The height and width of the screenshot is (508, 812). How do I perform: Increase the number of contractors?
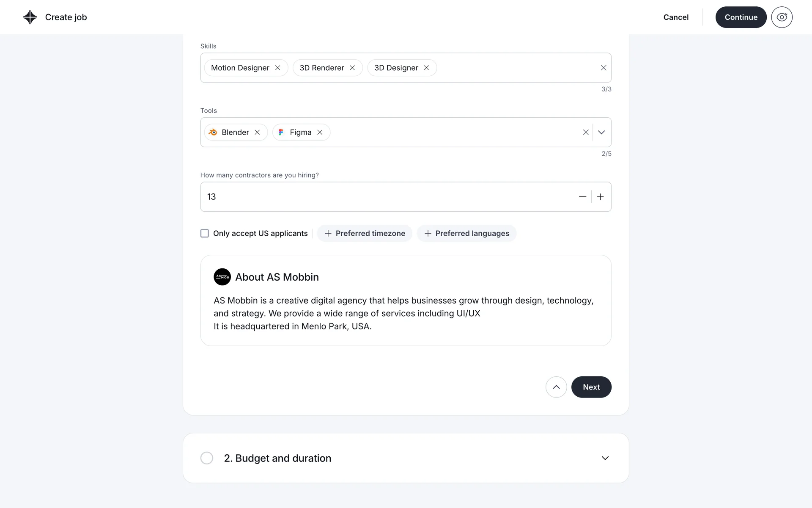(601, 197)
